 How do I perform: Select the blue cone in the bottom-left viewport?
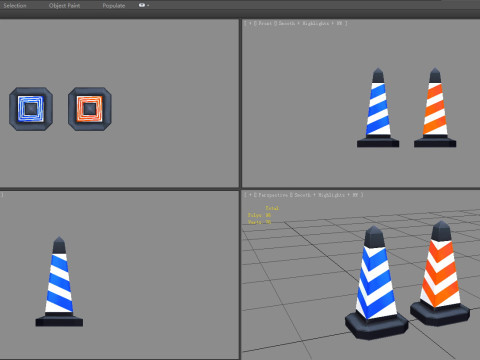59,282
